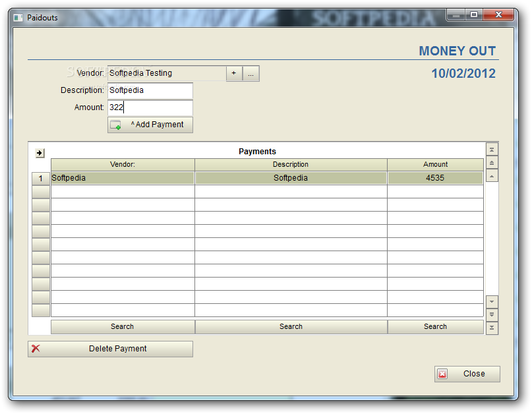
Task: Click the Add Payment button
Action: point(150,125)
